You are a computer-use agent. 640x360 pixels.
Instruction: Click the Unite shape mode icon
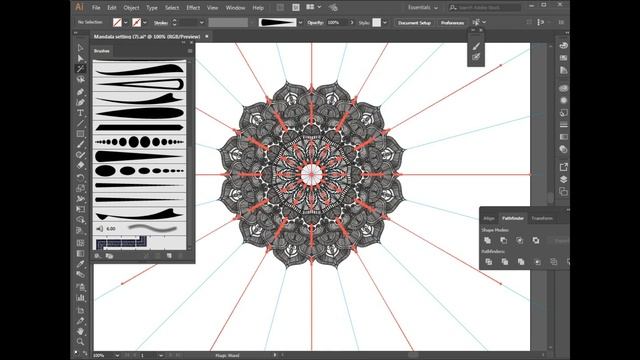coord(487,240)
